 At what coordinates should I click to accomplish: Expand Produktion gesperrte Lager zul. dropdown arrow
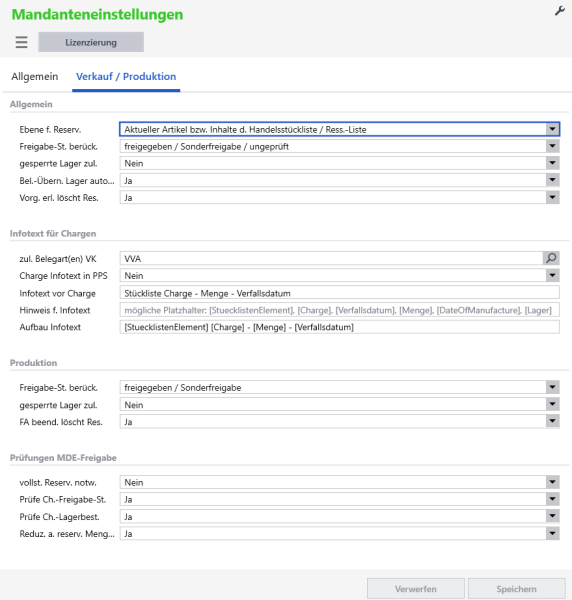point(552,404)
